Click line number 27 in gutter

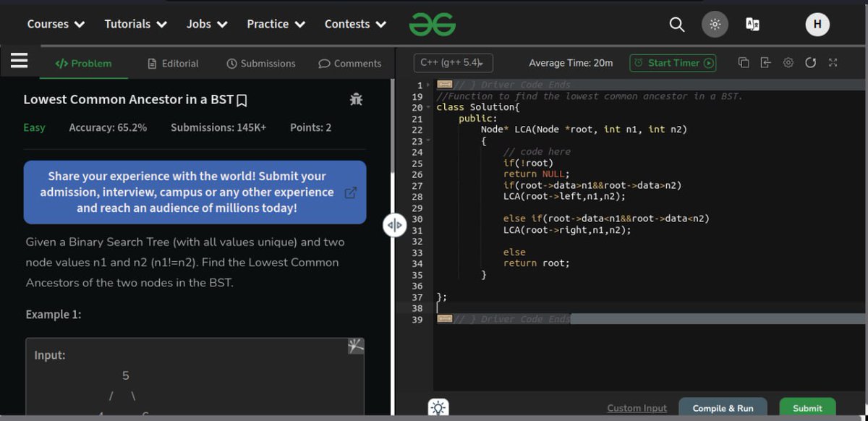pos(417,186)
